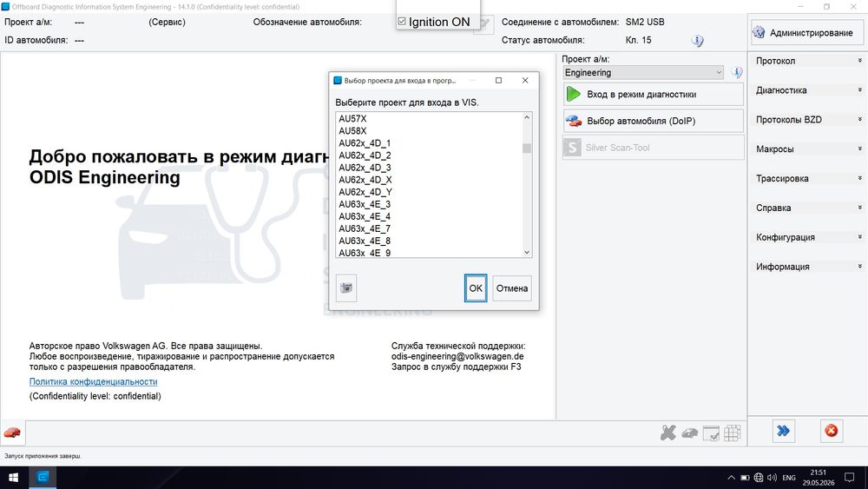The width and height of the screenshot is (868, 489).
Task: Click the red car icon bottom-left
Action: click(12, 433)
